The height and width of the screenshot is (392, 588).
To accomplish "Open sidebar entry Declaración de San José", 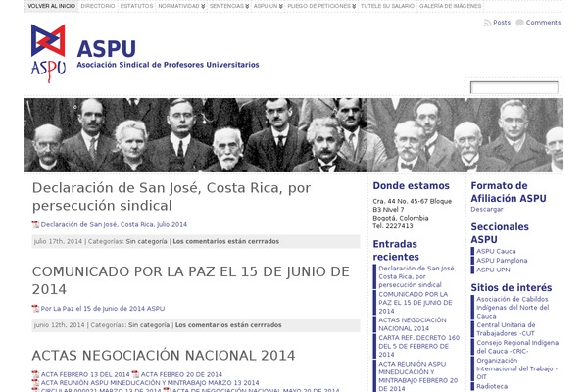I will [417, 276].
